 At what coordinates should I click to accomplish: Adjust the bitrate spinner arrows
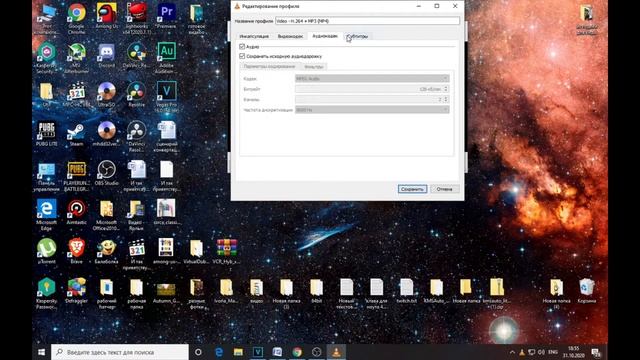(446, 89)
